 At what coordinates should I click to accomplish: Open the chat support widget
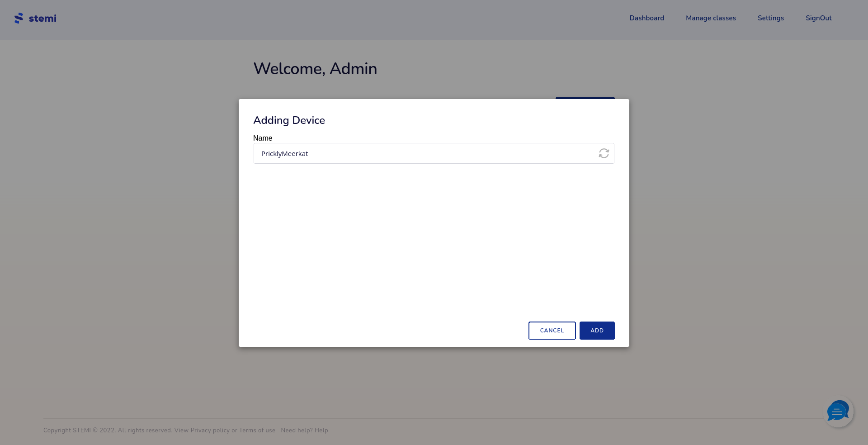(838, 412)
